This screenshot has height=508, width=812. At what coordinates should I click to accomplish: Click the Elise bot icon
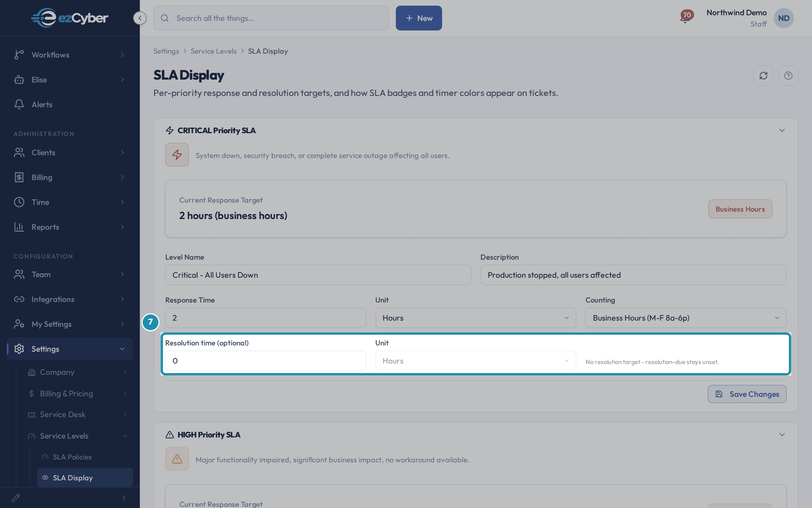coord(19,80)
